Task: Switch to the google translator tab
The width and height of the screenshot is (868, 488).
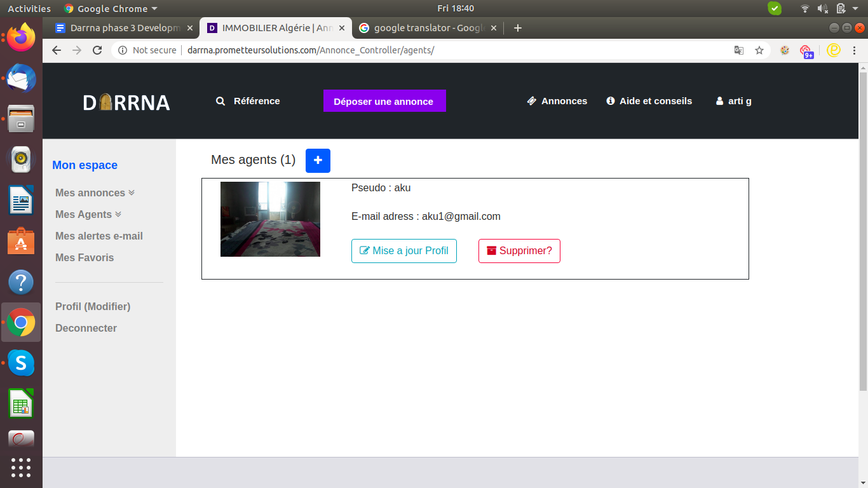Action: [x=423, y=28]
